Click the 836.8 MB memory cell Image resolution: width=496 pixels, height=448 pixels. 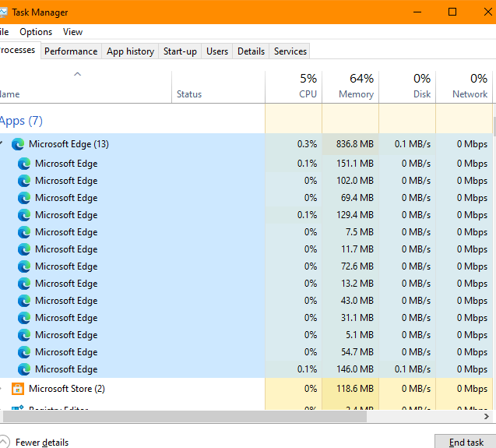click(x=350, y=144)
